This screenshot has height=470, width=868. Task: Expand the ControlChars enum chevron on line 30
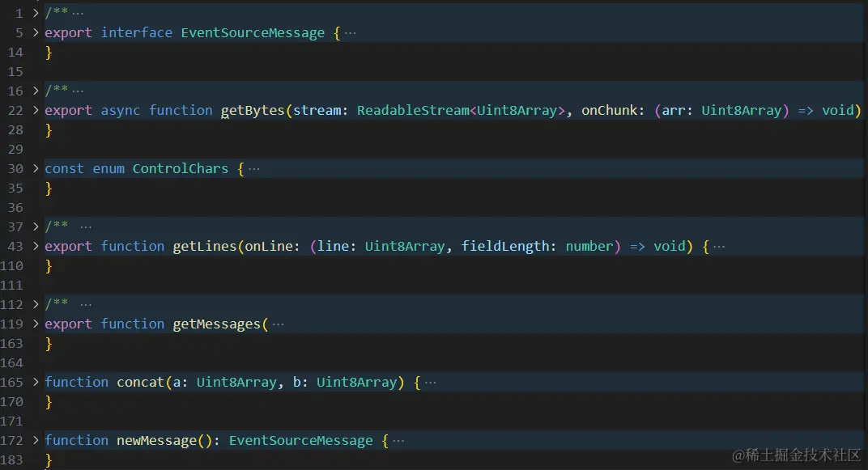(x=36, y=168)
